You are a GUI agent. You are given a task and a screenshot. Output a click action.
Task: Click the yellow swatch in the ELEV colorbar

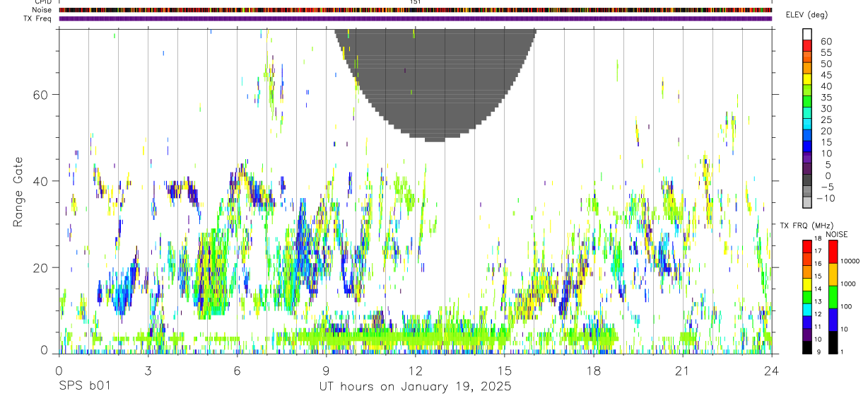coord(807,79)
